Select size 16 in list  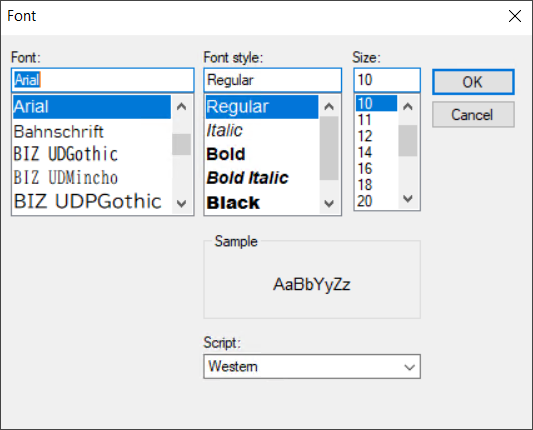coord(376,169)
